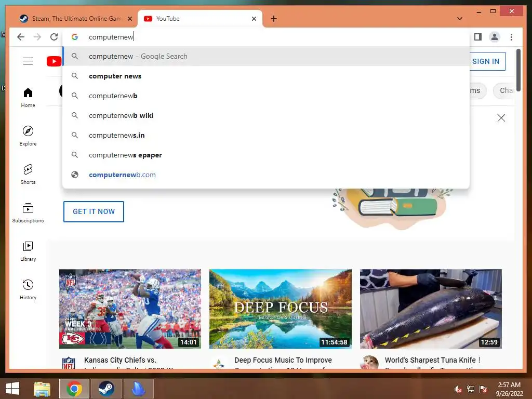Open Action Center flag icon
Viewport: 532px width, 399px height.
tap(483, 389)
